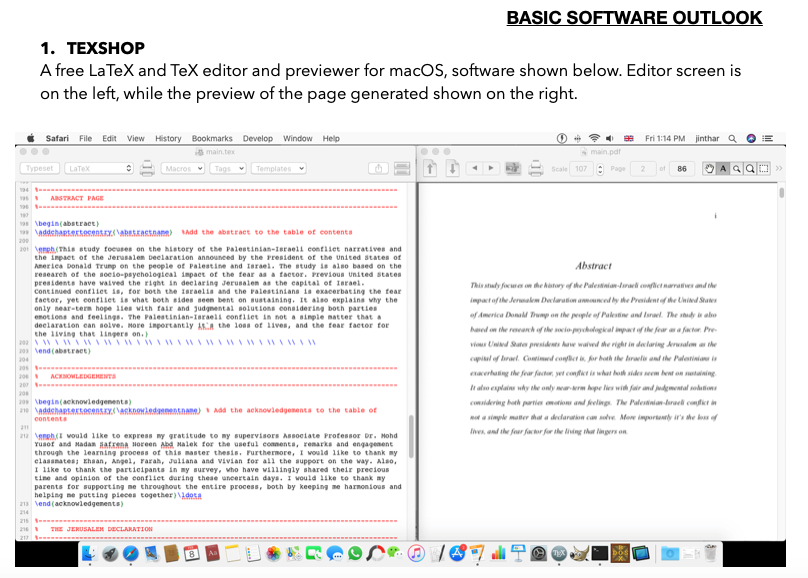Open the Templates dropdown
808x578 pixels.
click(279, 168)
